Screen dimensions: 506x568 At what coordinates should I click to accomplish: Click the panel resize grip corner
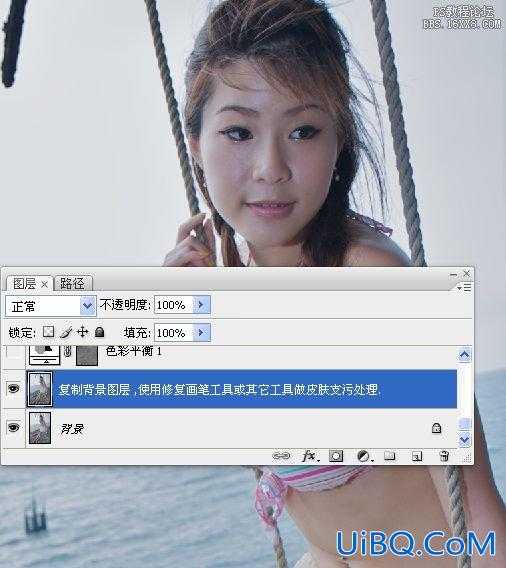(467, 458)
